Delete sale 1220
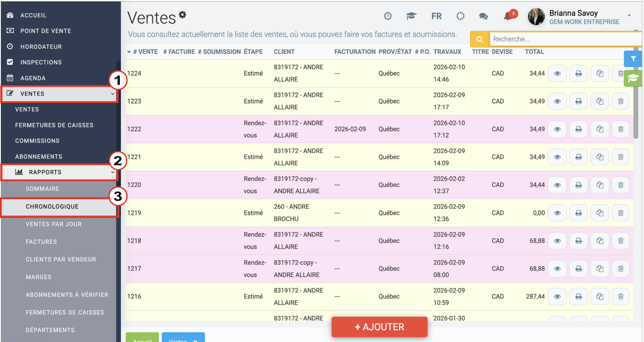This screenshot has height=342, width=644. [x=621, y=185]
